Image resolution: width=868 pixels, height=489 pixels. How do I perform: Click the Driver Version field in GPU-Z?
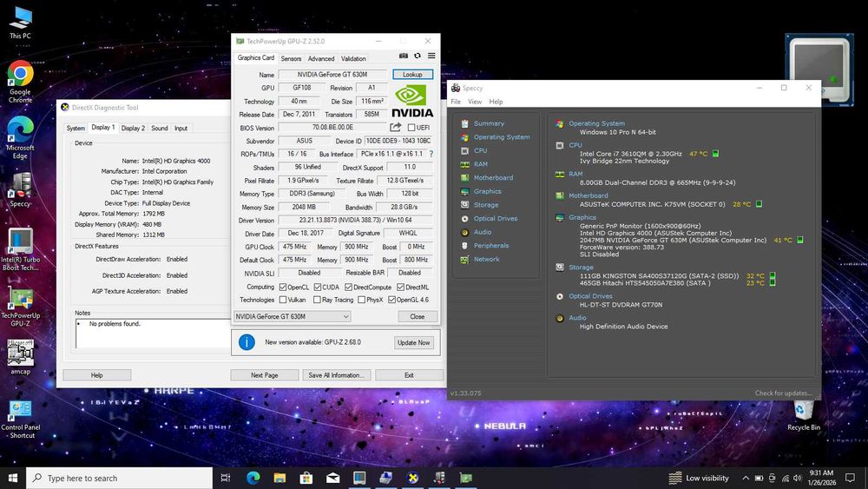click(x=355, y=220)
